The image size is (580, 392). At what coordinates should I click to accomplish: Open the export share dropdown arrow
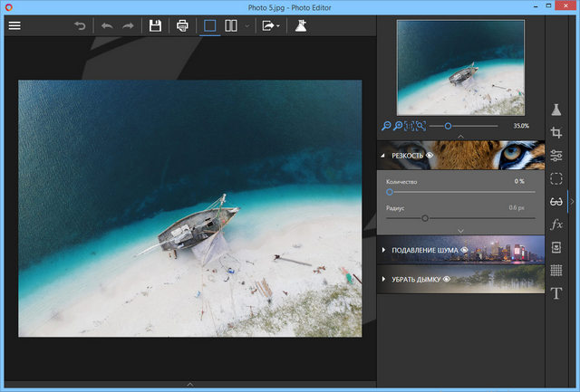278,26
